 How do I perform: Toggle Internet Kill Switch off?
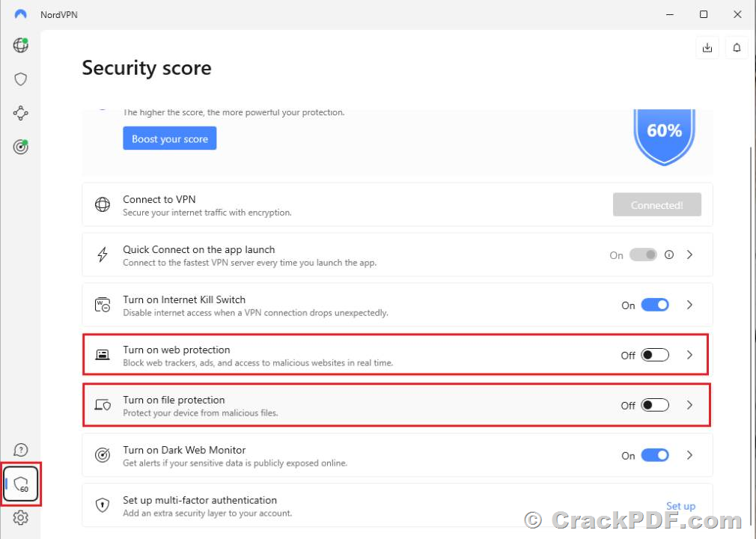(655, 305)
